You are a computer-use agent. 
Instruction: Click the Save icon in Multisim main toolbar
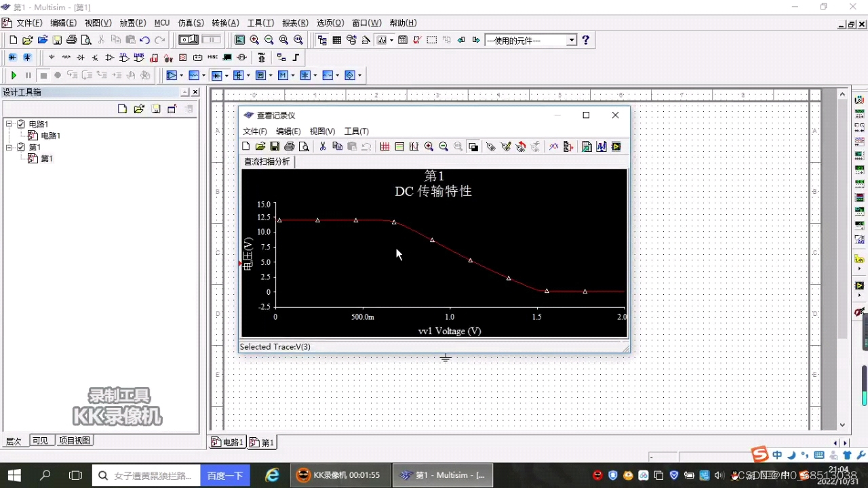57,40
